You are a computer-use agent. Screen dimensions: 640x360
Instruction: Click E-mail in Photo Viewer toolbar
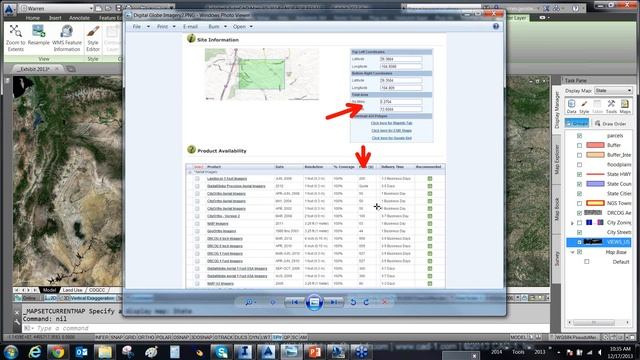click(x=190, y=27)
